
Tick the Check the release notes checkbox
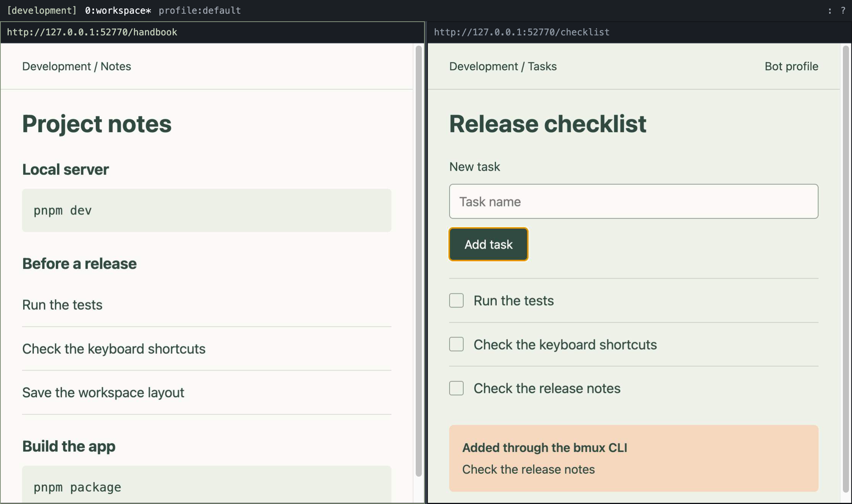[x=456, y=388]
